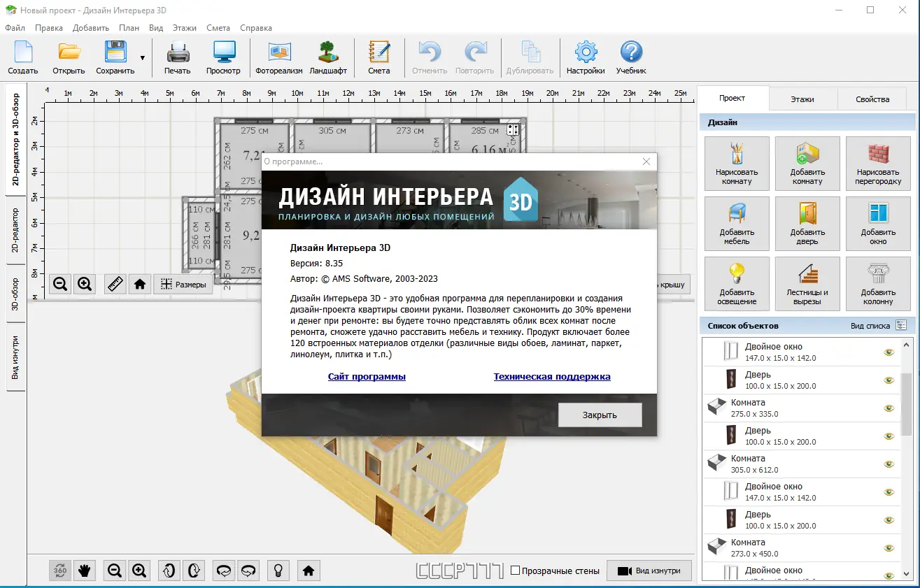Choose Лестницы и вырезы tool
Image resolution: width=920 pixels, height=588 pixels.
pyautogui.click(x=807, y=284)
